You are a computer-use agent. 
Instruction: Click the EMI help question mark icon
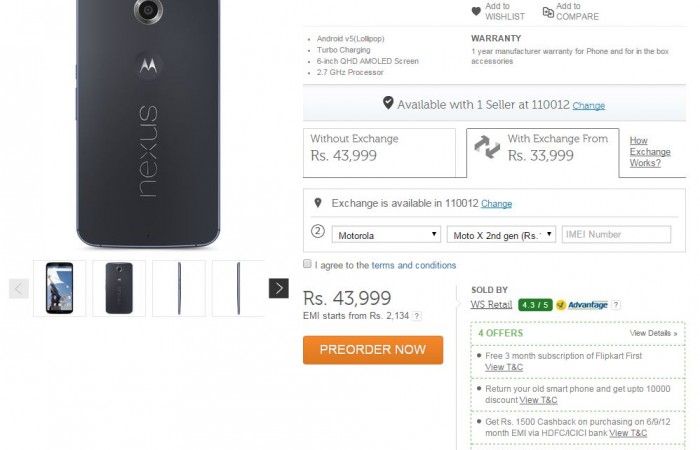point(417,316)
